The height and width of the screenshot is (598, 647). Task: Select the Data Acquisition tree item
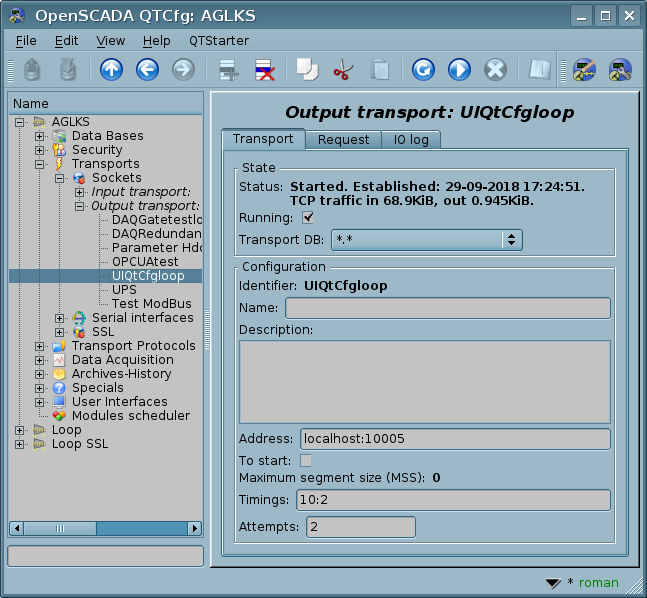123,360
